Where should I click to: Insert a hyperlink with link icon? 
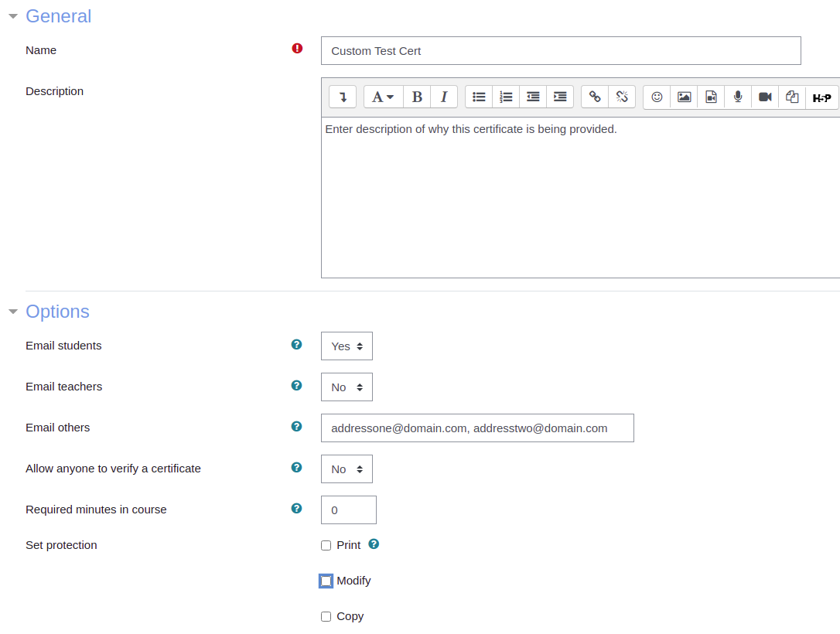[595, 97]
